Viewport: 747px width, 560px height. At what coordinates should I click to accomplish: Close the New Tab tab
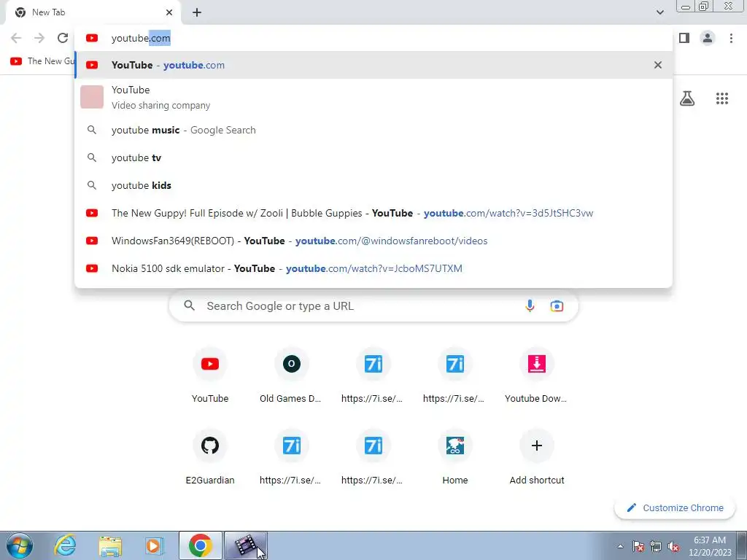(x=169, y=12)
